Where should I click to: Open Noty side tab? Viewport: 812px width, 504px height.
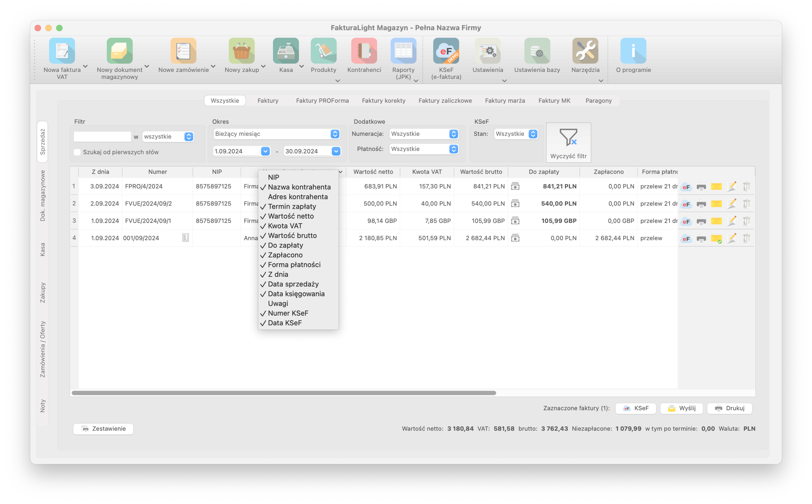(42, 406)
